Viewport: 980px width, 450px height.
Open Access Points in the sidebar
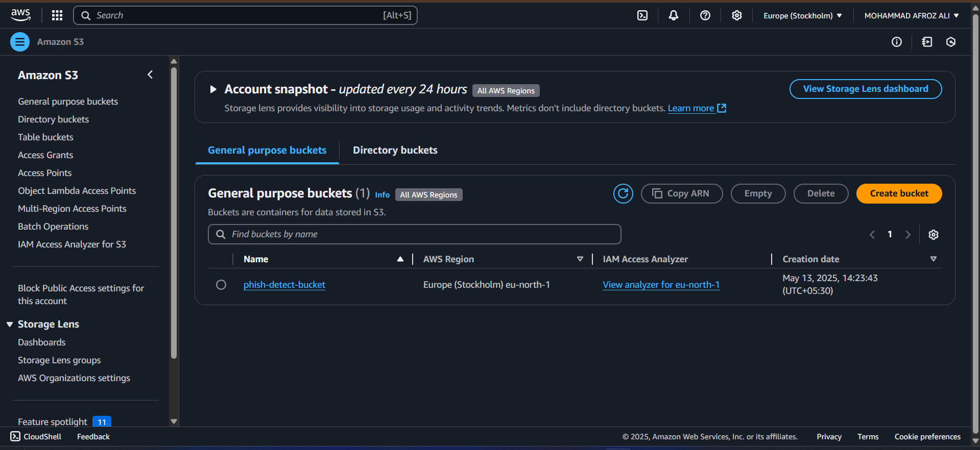[45, 173]
